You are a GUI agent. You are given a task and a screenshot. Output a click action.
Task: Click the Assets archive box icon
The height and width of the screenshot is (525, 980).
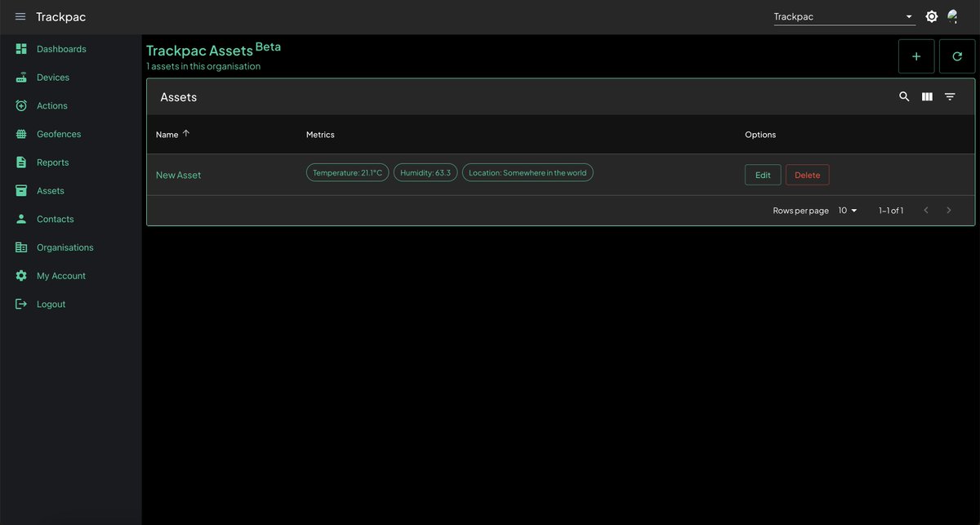point(21,190)
